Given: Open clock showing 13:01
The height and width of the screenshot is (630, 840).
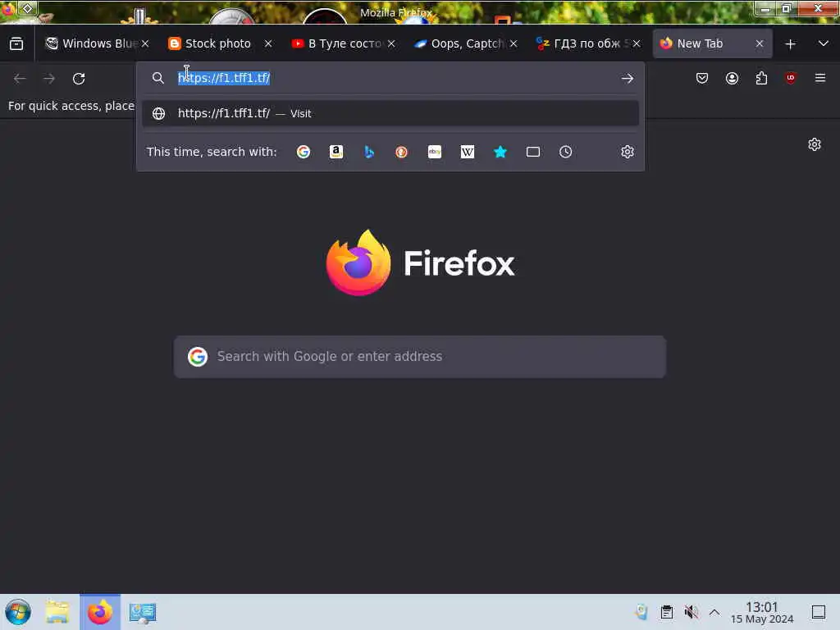Looking at the screenshot, I should 762,612.
